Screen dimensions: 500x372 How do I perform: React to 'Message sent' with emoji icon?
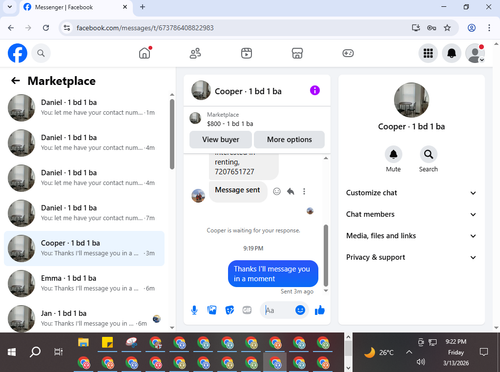(x=277, y=191)
